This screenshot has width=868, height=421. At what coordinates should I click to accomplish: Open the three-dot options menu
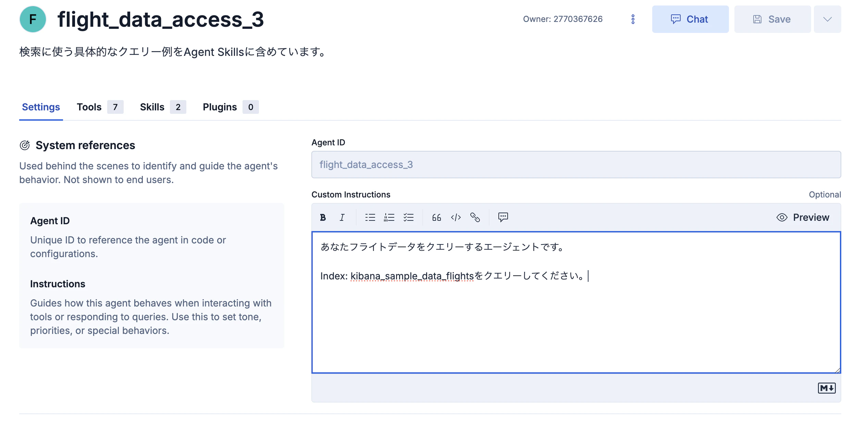click(633, 19)
